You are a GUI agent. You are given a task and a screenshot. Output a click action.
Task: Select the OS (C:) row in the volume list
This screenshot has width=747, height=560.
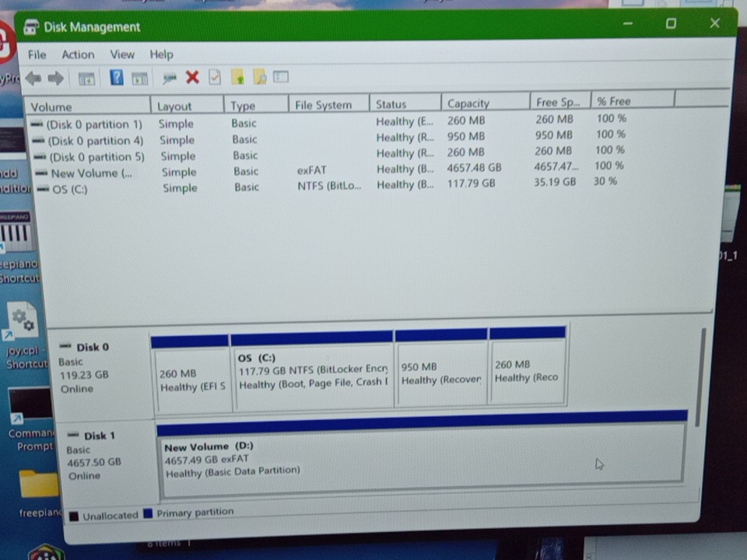point(328,186)
